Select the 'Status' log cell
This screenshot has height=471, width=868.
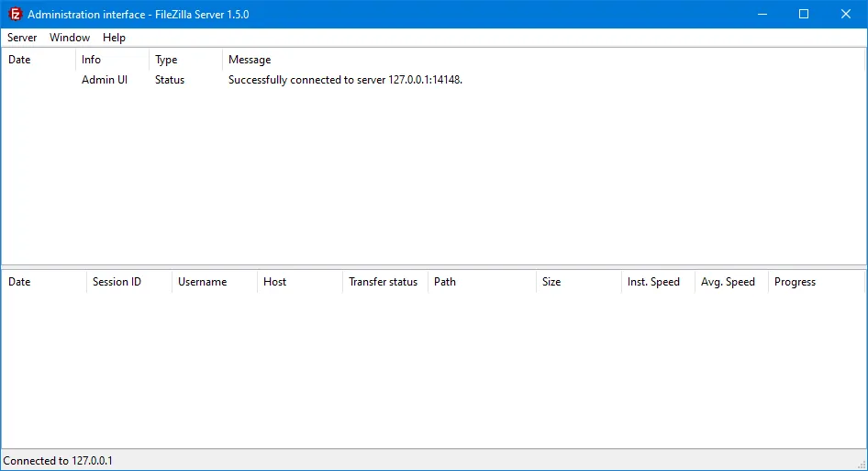click(x=170, y=80)
